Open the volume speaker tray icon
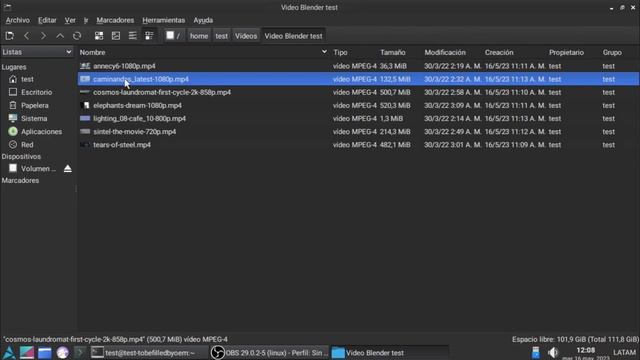 pyautogui.click(x=553, y=353)
